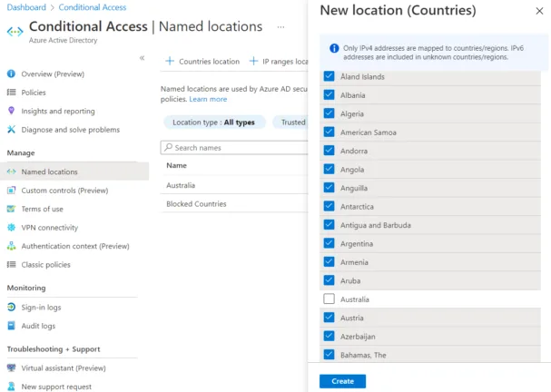Click the New support request person icon

pyautogui.click(x=11, y=387)
